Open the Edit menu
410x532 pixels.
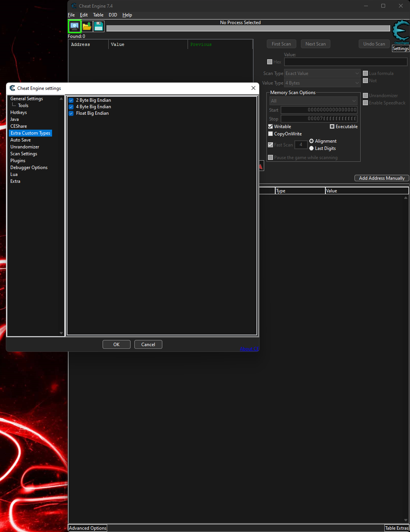coord(84,15)
